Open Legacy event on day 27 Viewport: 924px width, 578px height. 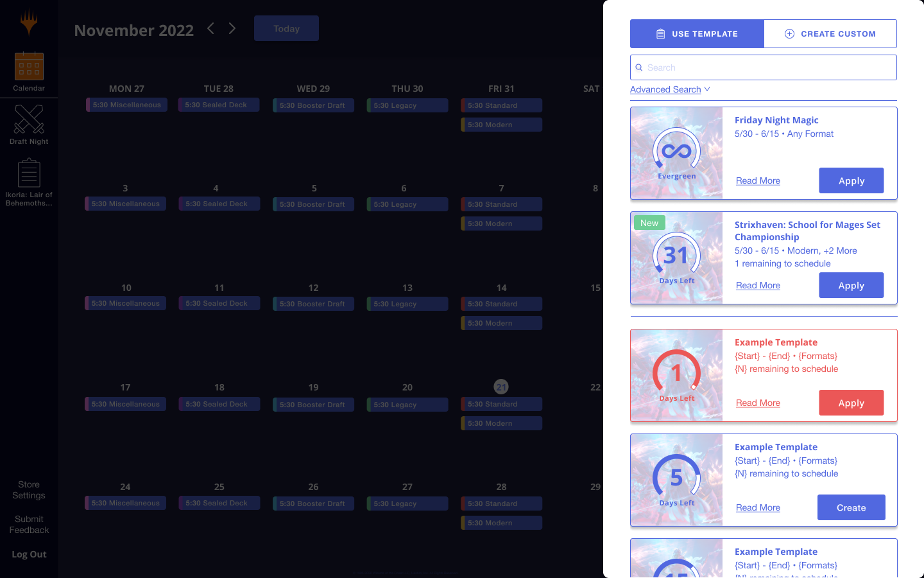407,504
